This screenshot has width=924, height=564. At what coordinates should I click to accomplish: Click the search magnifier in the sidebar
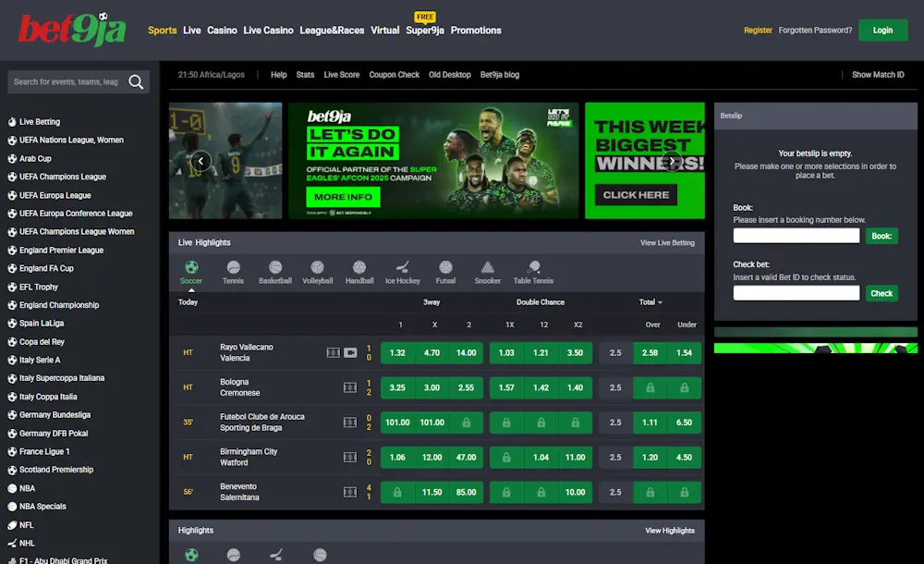[136, 81]
